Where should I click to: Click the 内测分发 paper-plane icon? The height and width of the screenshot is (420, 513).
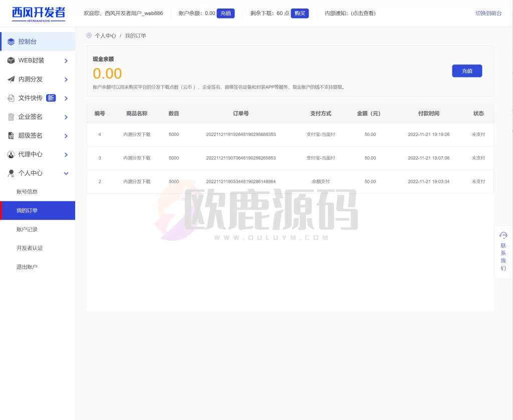[x=10, y=79]
